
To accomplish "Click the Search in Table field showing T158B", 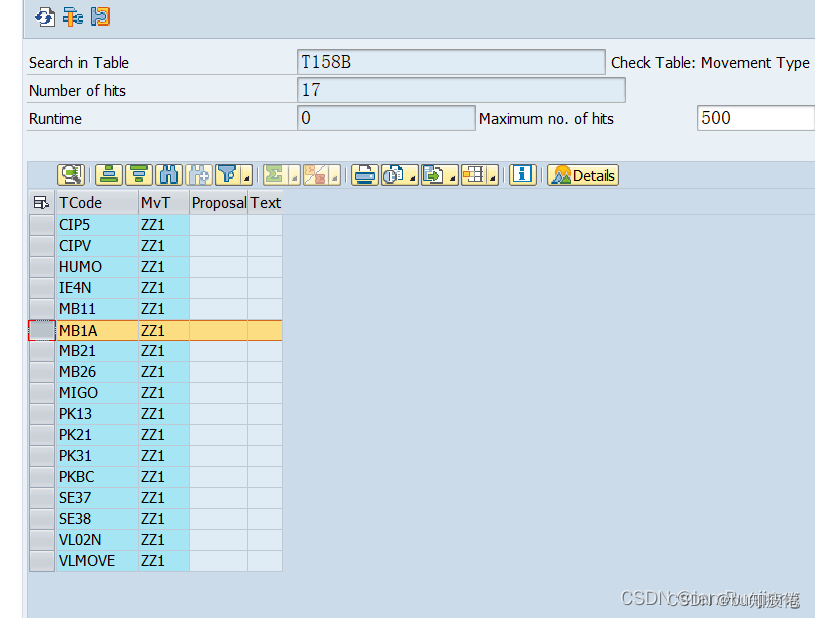I will [450, 61].
